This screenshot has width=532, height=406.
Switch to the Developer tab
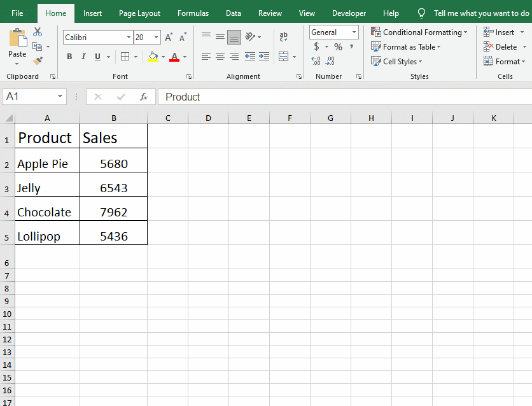pyautogui.click(x=349, y=13)
